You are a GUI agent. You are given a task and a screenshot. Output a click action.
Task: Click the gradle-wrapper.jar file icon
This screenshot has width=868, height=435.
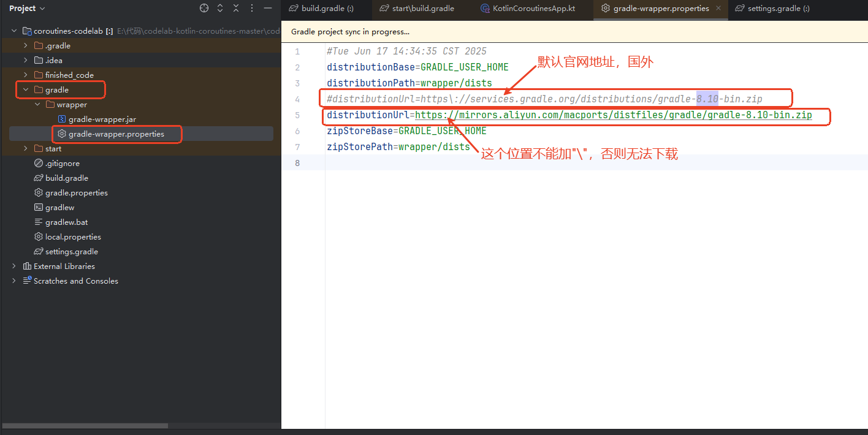point(61,119)
